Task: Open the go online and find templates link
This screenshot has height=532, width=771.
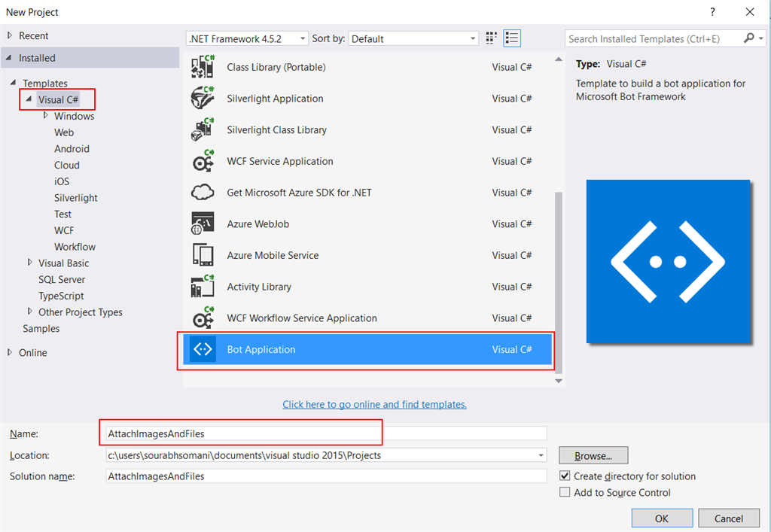Action: [x=375, y=404]
